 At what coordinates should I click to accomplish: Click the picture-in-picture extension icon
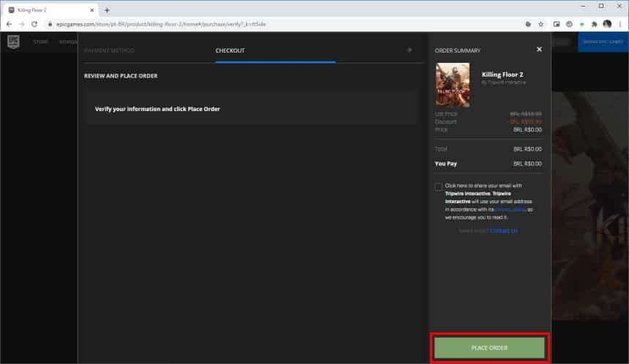coord(557,24)
